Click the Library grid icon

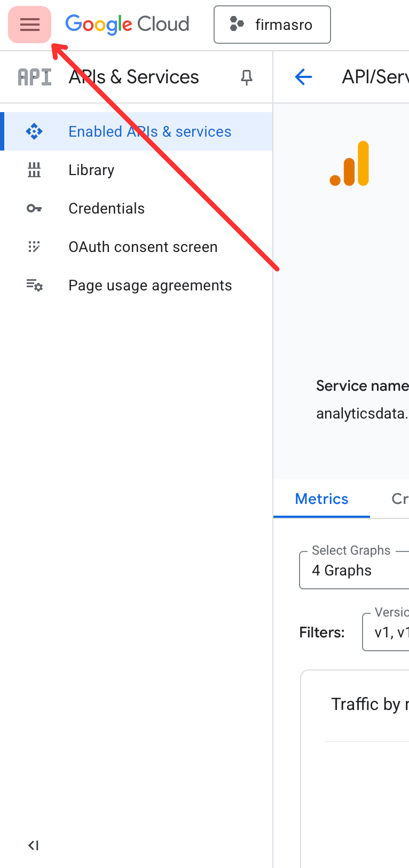point(34,170)
